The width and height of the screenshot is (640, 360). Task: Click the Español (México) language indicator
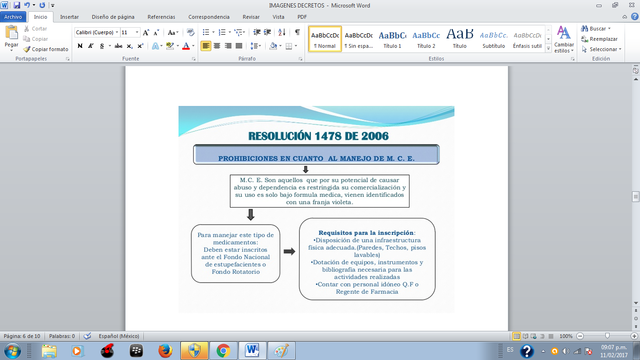[x=119, y=336]
